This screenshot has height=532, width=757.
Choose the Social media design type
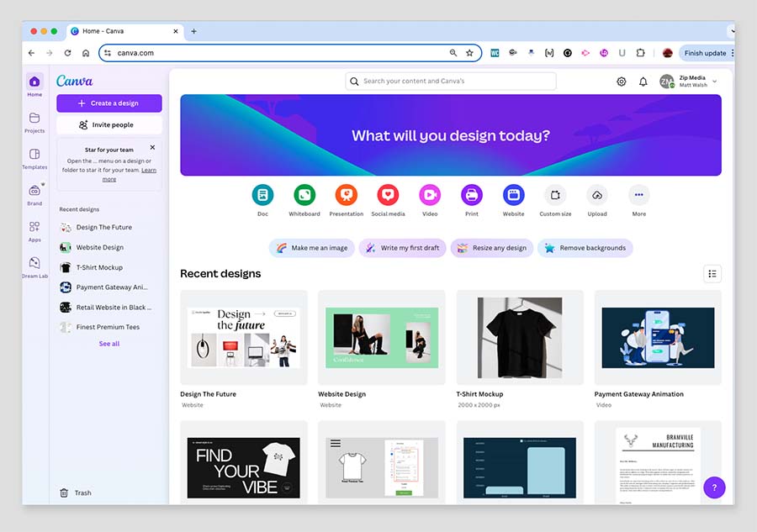point(388,195)
